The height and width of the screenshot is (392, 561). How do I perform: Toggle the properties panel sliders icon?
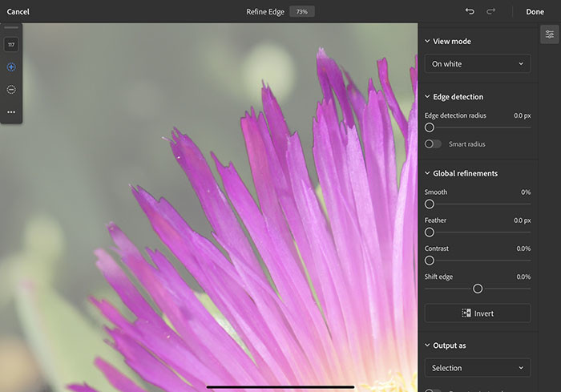coord(549,34)
